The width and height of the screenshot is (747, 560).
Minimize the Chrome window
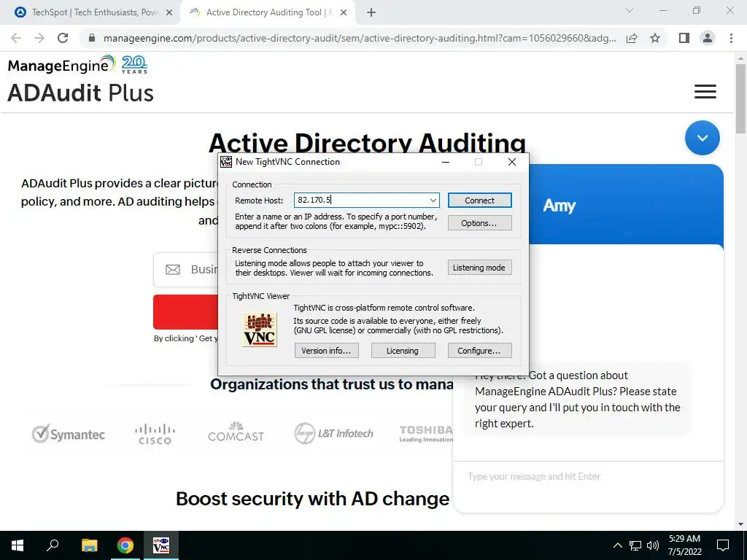[663, 10]
